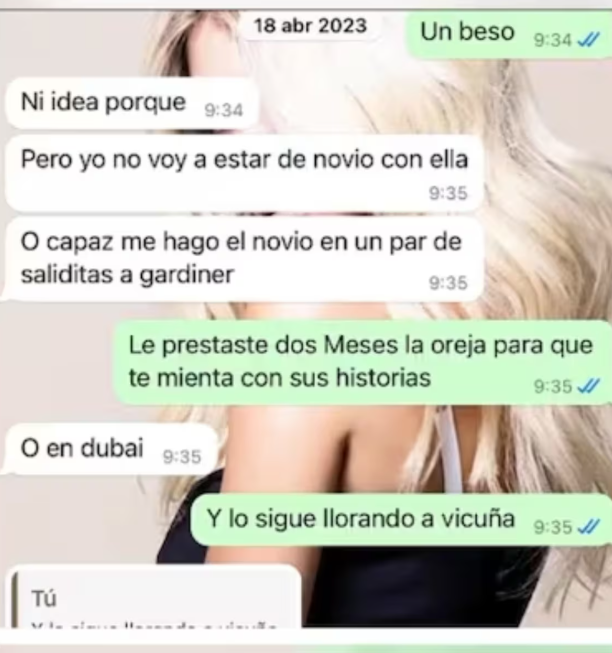
Task: Select 'Y lo sigue llorando a vicuña' message
Action: pyautogui.click(x=401, y=520)
